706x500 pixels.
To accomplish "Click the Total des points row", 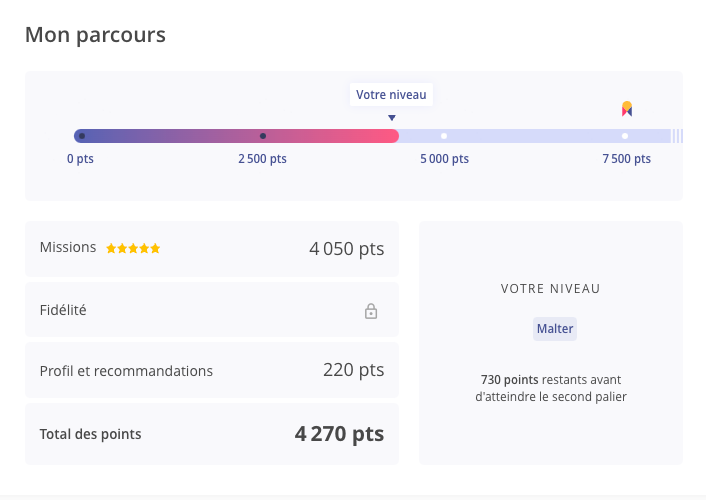I will pyautogui.click(x=211, y=434).
